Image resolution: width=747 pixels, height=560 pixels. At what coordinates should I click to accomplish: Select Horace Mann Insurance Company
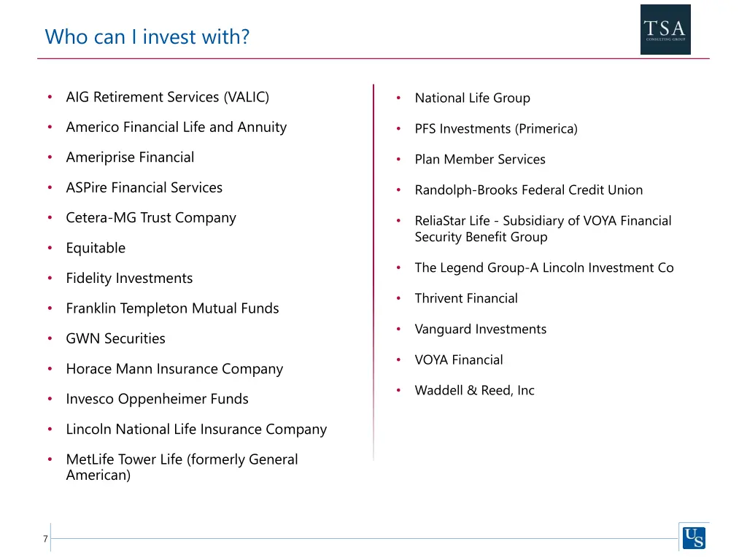tap(174, 369)
